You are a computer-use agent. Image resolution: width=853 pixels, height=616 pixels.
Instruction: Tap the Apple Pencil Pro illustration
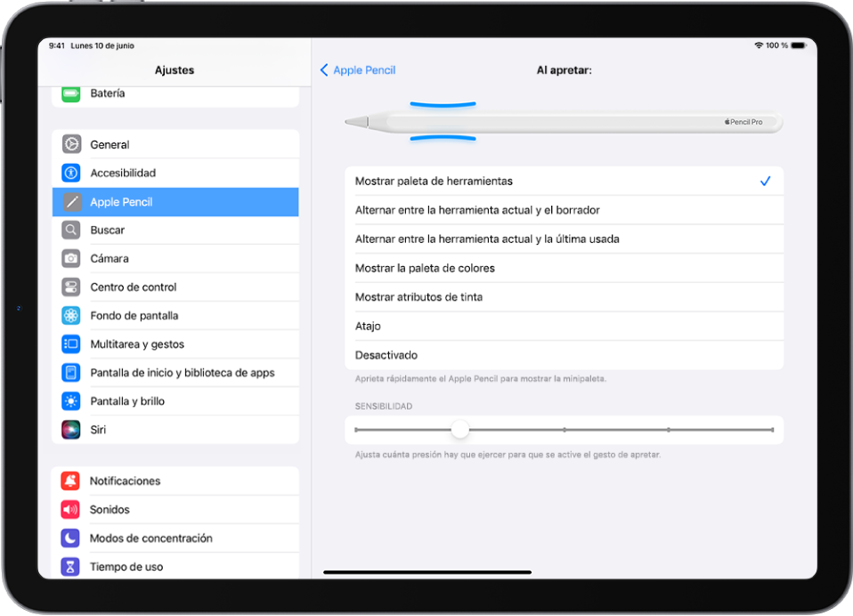tap(565, 122)
